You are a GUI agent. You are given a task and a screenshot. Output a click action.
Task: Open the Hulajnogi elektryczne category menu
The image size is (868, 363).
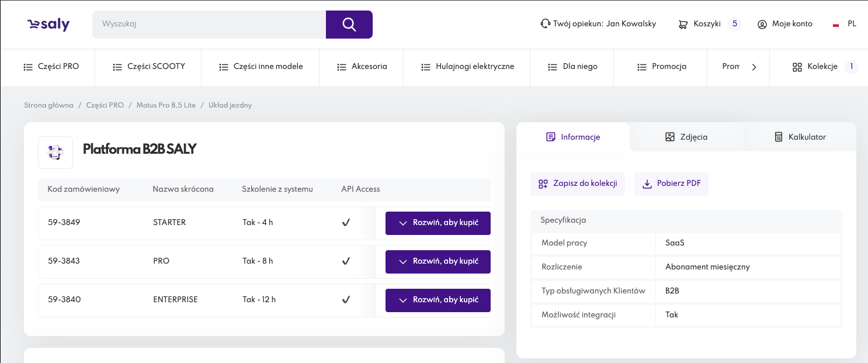click(467, 67)
